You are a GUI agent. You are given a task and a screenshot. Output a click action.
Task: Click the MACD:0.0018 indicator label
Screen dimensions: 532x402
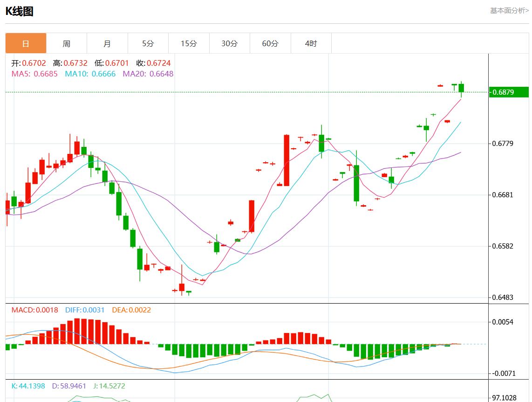[x=34, y=310]
